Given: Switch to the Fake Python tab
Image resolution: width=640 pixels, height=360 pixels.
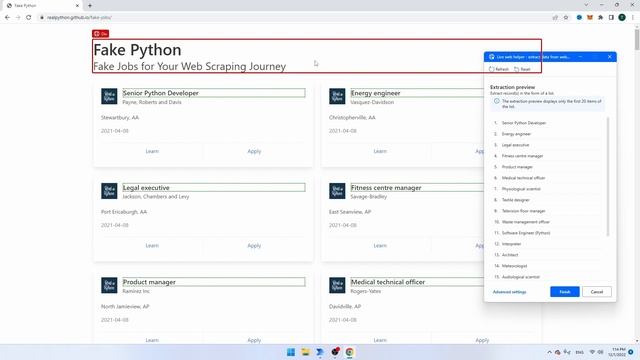Looking at the screenshot, I should (x=41, y=6).
